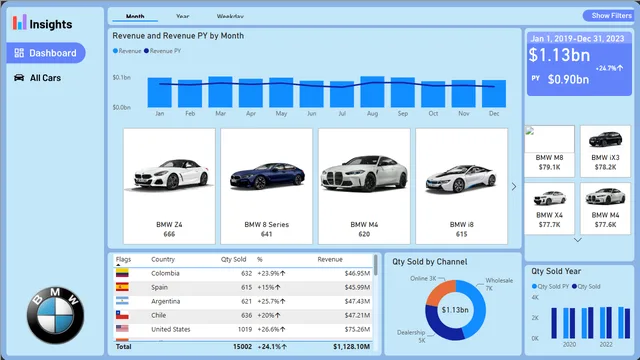
Task: Select the BMW M4 $77.6K tile
Action: tap(605, 209)
